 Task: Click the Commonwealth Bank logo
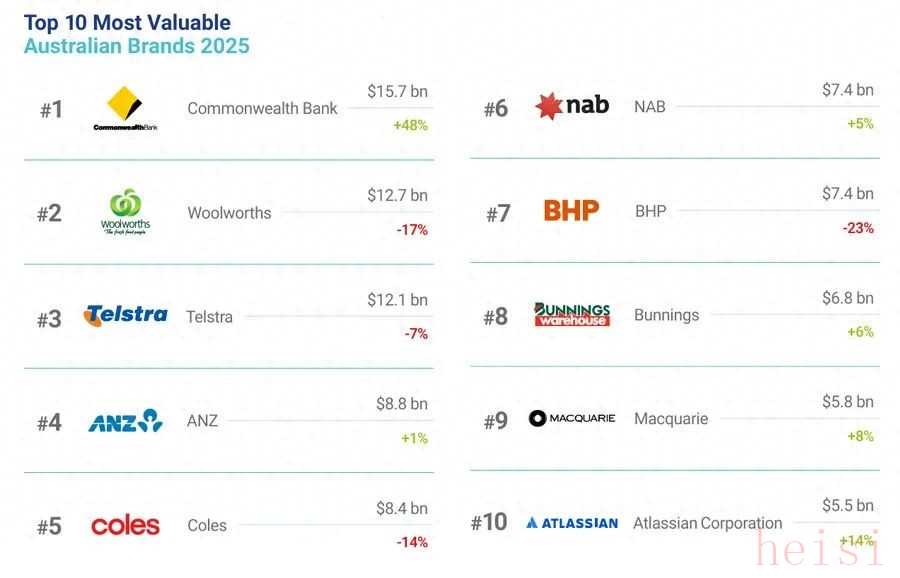click(126, 109)
